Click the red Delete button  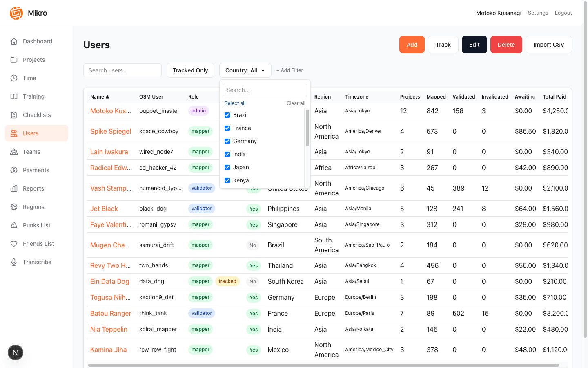coord(506,44)
